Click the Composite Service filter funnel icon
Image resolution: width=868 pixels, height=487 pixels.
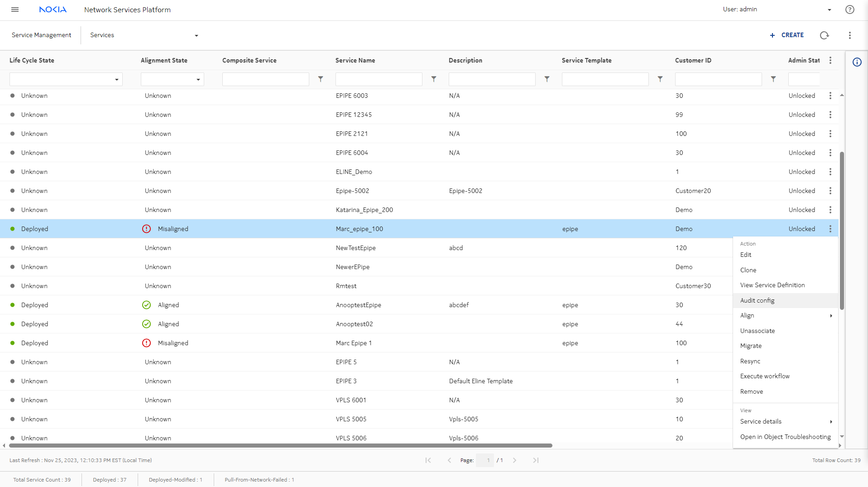[x=320, y=79]
